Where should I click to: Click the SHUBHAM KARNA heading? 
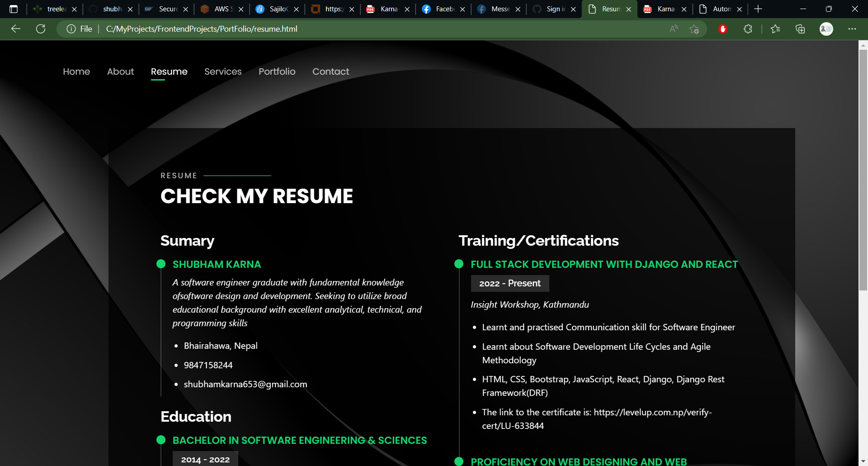217,264
